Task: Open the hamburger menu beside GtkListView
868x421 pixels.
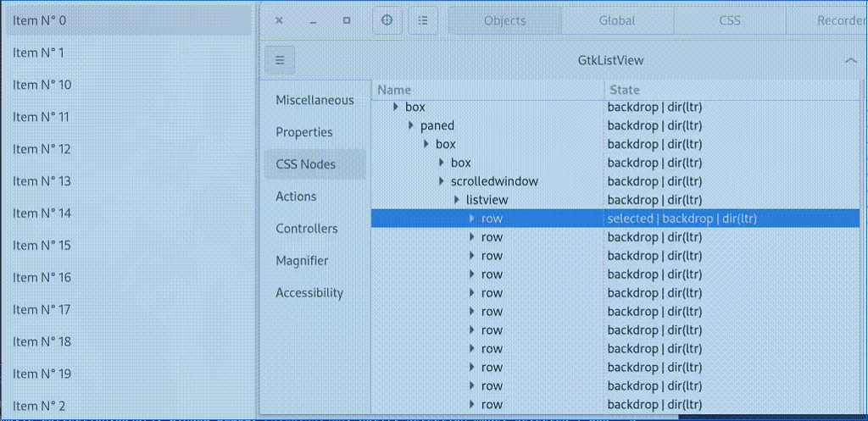Action: point(280,60)
